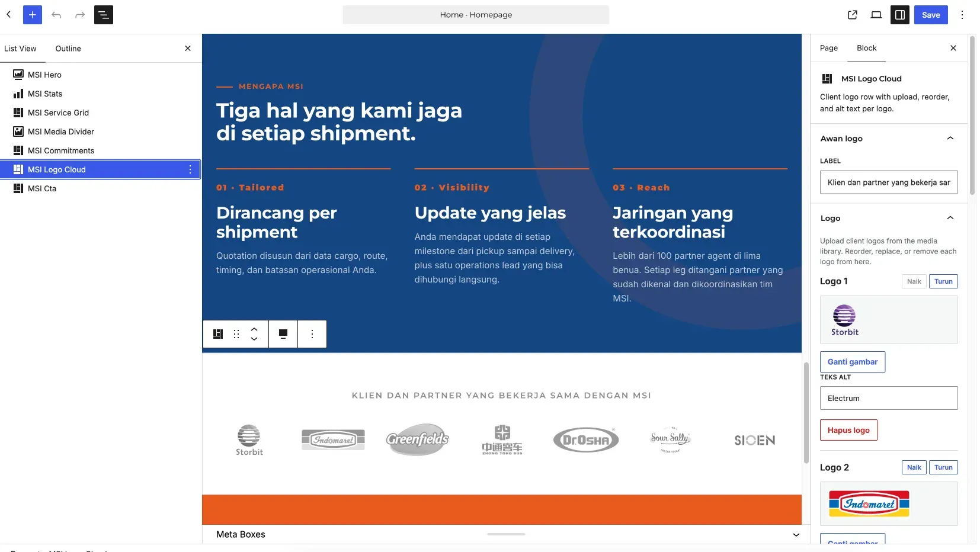
Task: Click the SIOEN logo on the canvas
Action: [754, 440]
